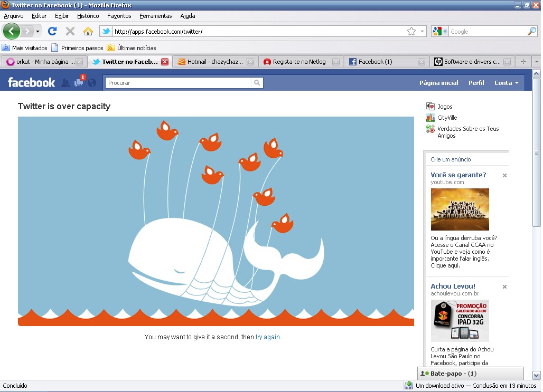The width and height of the screenshot is (543, 392).
Task: Open Facebook friend requests icon
Action: pyautogui.click(x=65, y=83)
